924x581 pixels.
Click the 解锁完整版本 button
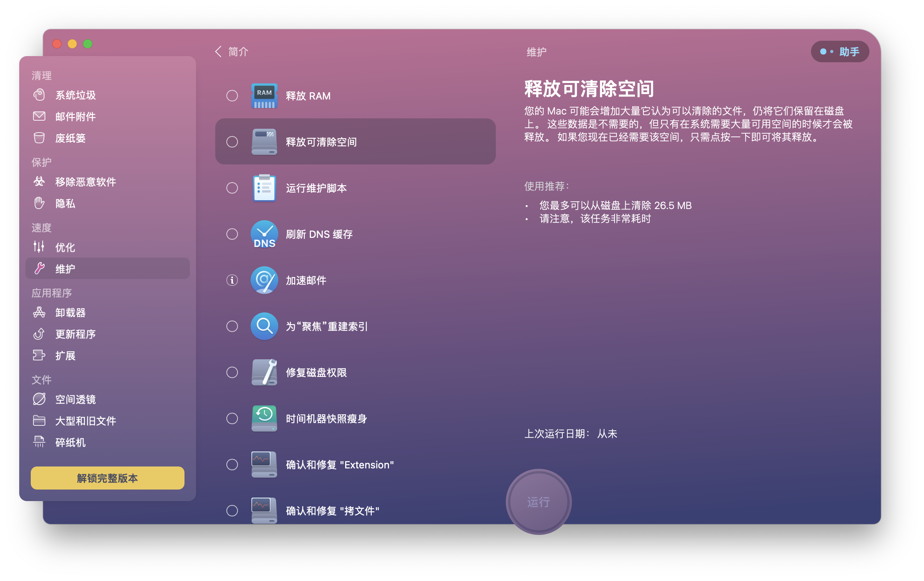[107, 478]
